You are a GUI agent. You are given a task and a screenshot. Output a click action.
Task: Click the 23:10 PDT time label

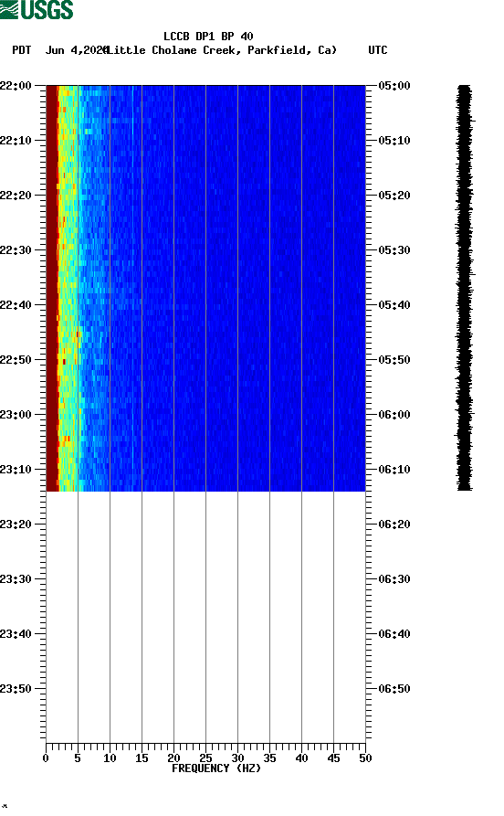(16, 470)
